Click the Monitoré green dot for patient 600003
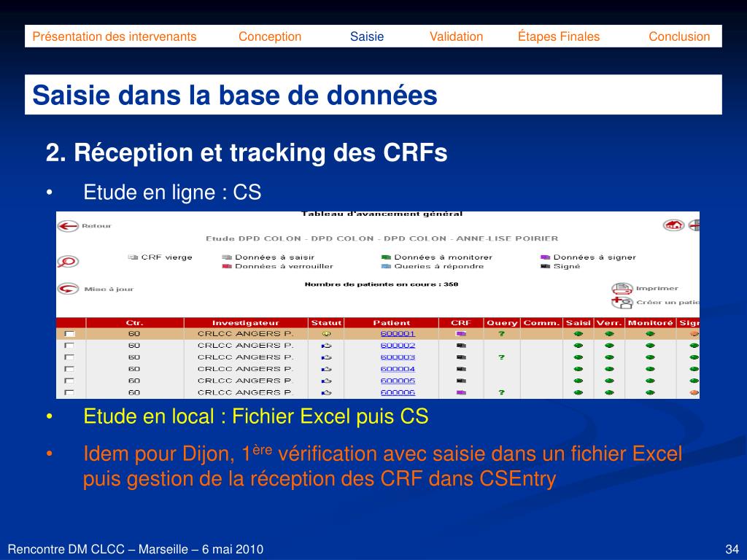The image size is (747, 560). [x=650, y=357]
